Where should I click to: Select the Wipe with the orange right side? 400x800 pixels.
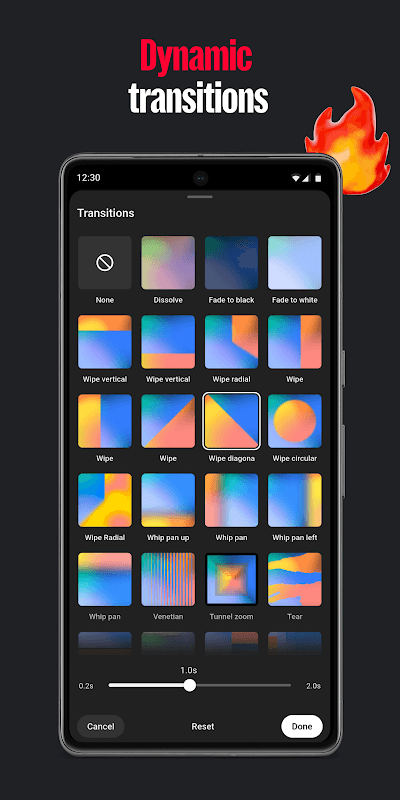[294, 342]
